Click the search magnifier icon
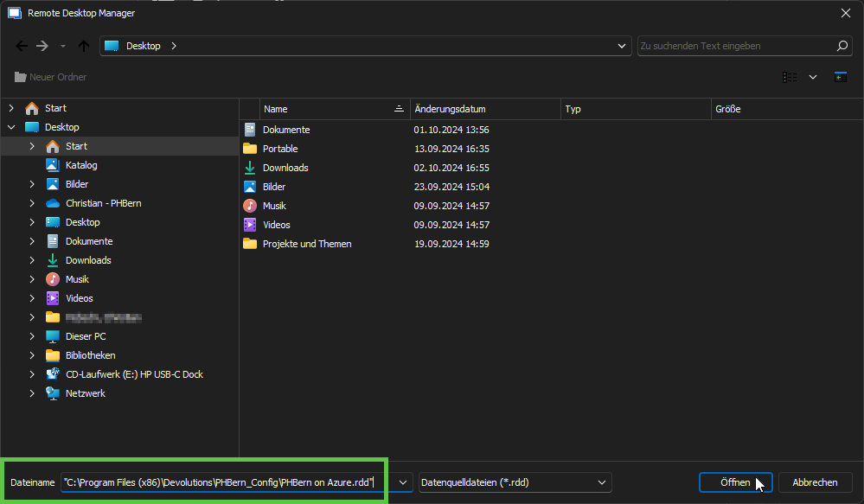Image resolution: width=864 pixels, height=504 pixels. pyautogui.click(x=842, y=46)
